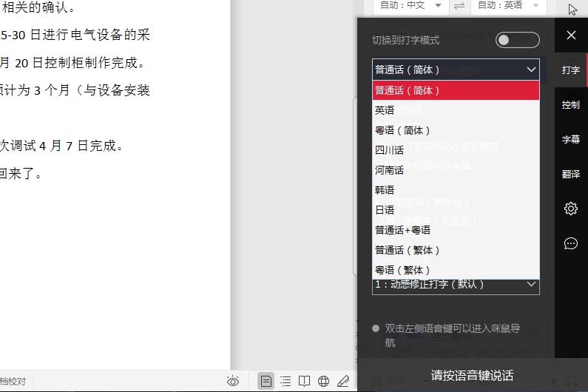This screenshot has width=588, height=392.
Task: Click document line 次调试 4 月 7 日完成
Action: pos(62,146)
